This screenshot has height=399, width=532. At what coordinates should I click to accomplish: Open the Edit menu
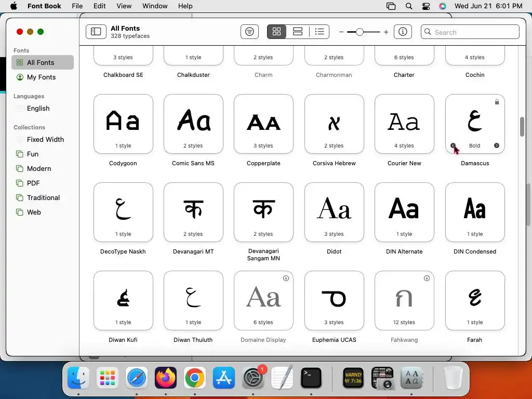coord(99,6)
